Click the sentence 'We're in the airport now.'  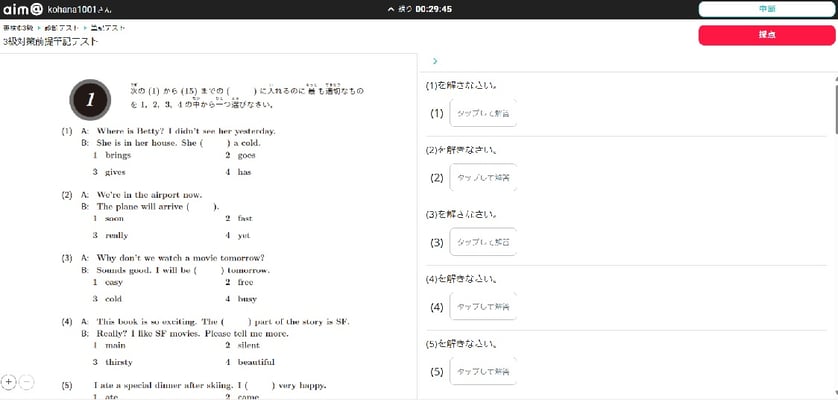[x=149, y=195]
